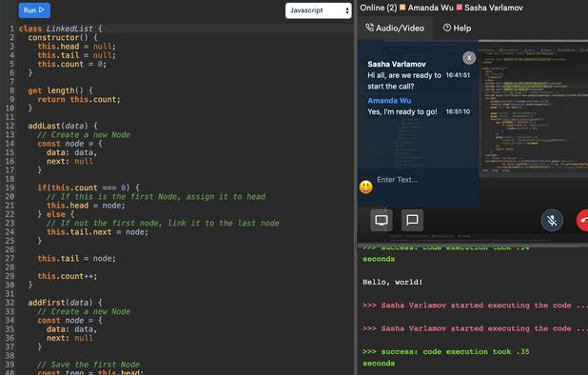Click Amanda Wu's orange color square

tap(402, 7)
